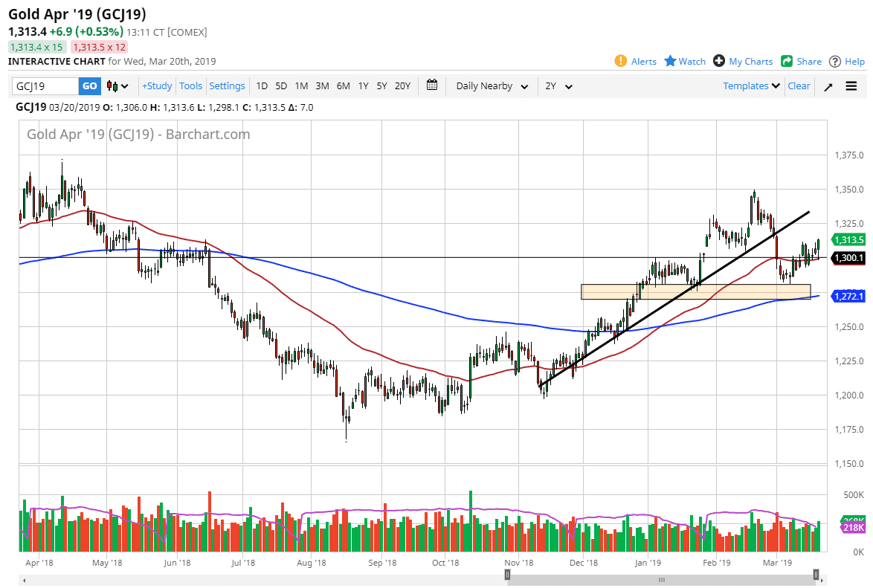
Task: Open the hamburger chart menu
Action: click(x=851, y=86)
